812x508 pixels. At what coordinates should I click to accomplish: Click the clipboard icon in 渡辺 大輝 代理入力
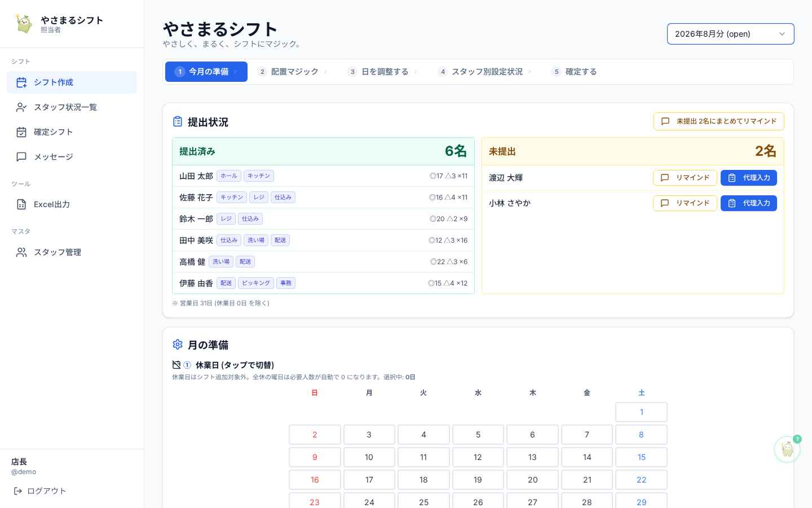pos(732,178)
